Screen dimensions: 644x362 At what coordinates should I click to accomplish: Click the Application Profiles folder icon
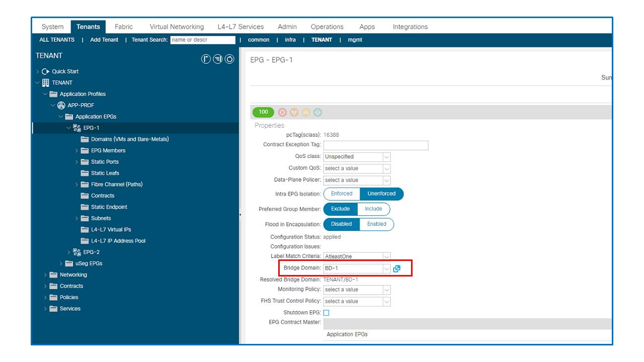(x=53, y=94)
